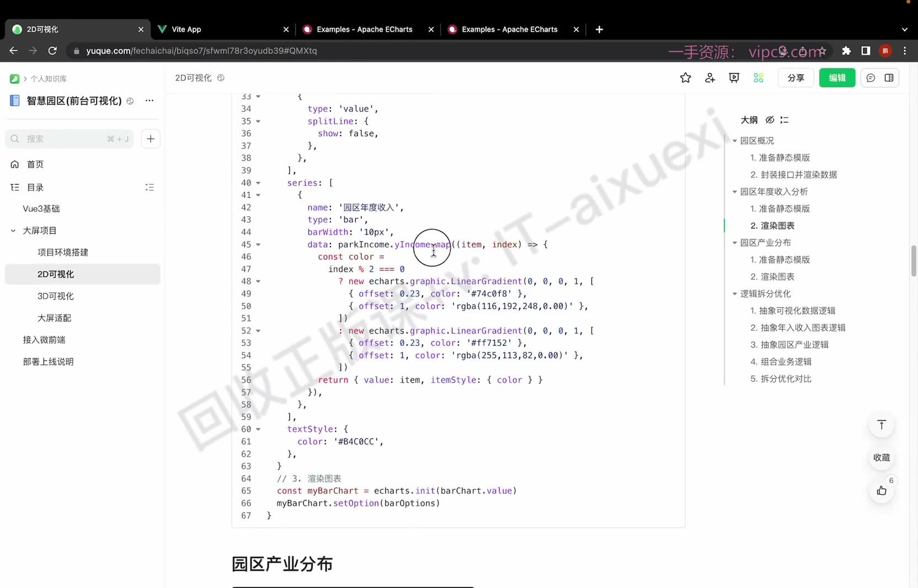918x588 pixels.
Task: Focus the 搜索 search field
Action: tap(70, 139)
